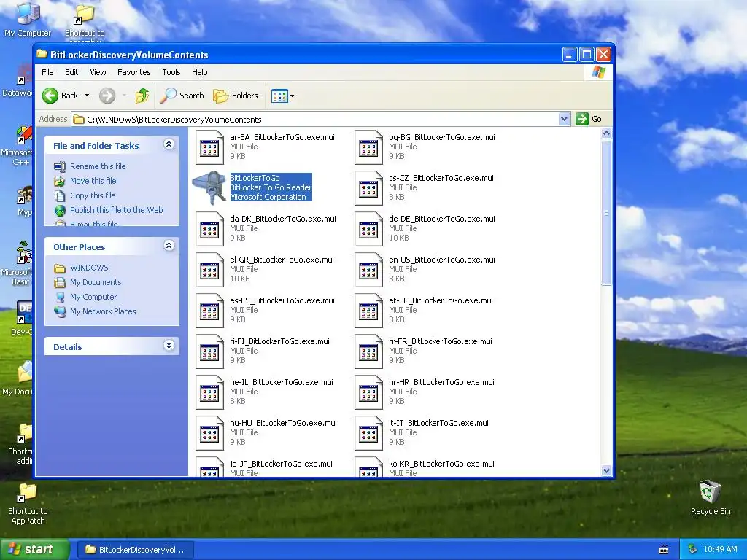Select es-ES_BitLockerToGo.exe.mui file icon

[x=209, y=311]
